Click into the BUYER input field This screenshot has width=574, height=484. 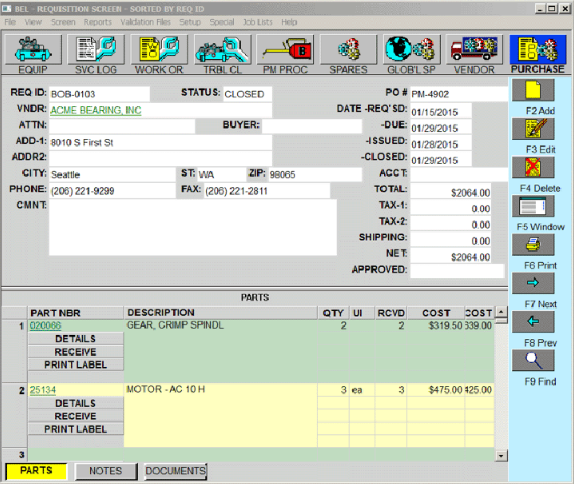312,126
